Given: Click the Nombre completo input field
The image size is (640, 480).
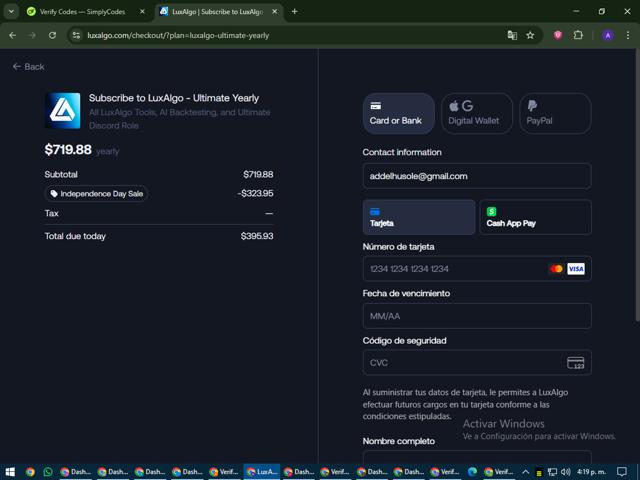Looking at the screenshot, I should [x=477, y=458].
